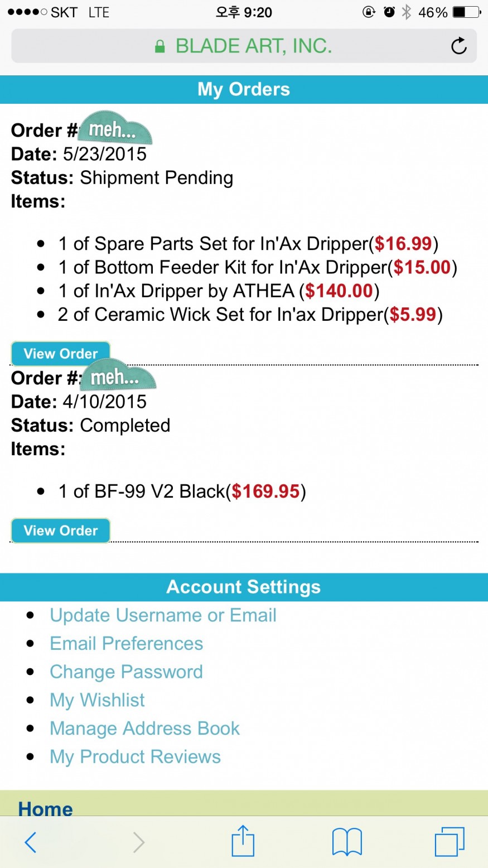Tap the Safari back arrow

[31, 842]
